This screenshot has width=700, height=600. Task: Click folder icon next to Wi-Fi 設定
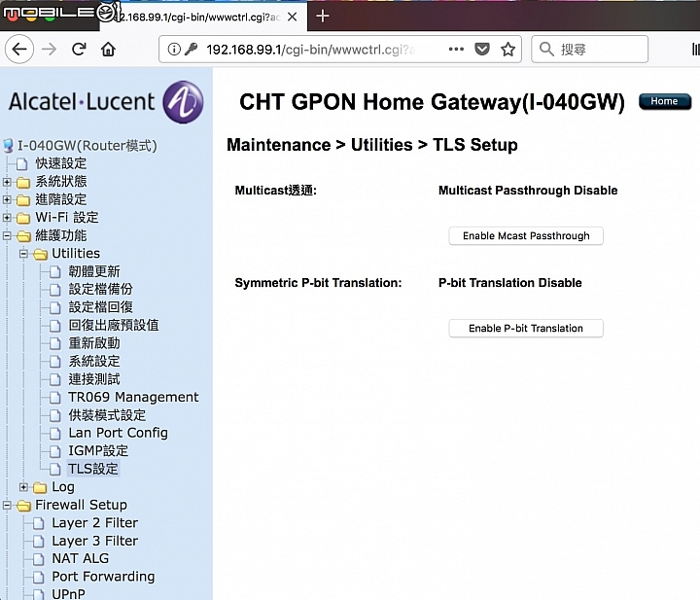(x=23, y=218)
